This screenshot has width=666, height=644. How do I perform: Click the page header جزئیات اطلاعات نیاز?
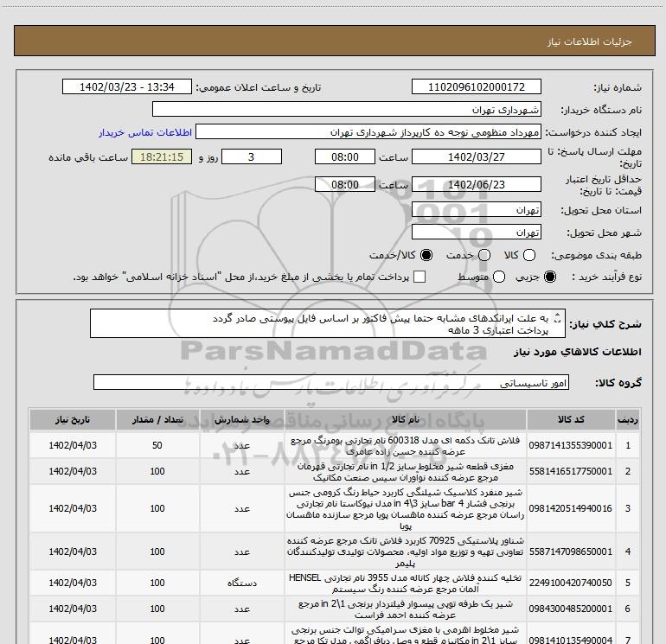tap(590, 41)
